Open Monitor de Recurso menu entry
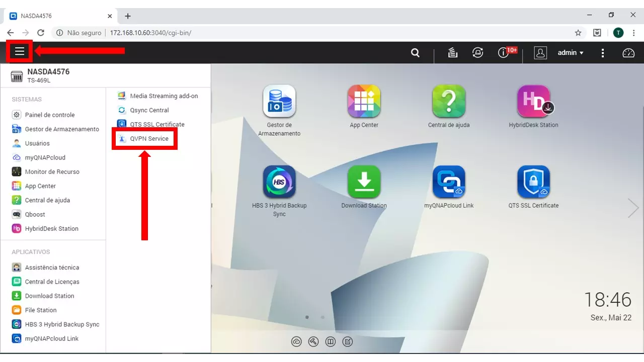 point(53,171)
